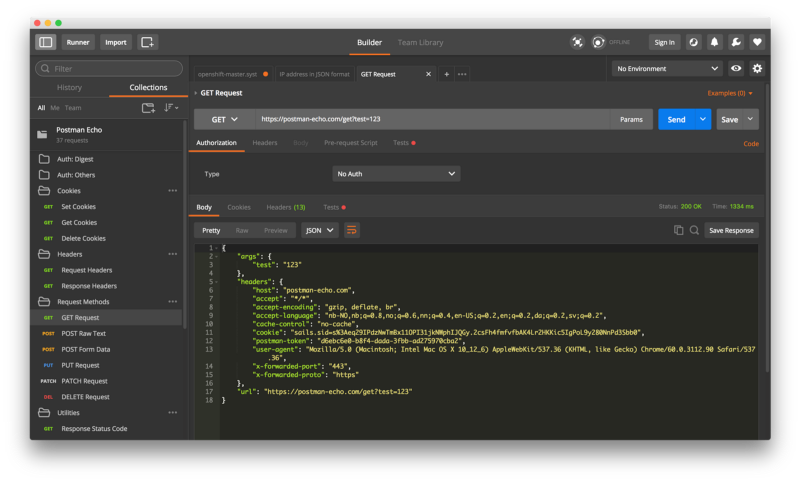
Task: Search the response with the magnifier icon
Action: tap(694, 231)
